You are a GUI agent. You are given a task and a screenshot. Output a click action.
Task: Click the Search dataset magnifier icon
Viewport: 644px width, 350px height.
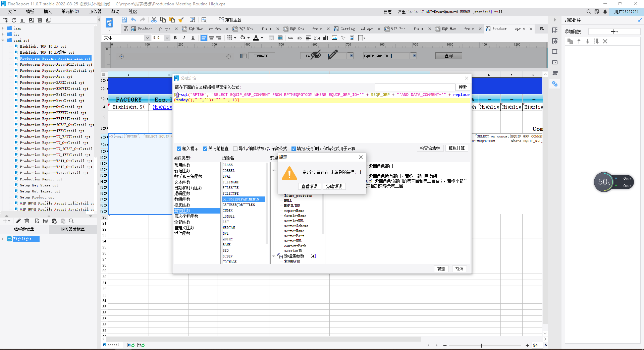pos(71,221)
